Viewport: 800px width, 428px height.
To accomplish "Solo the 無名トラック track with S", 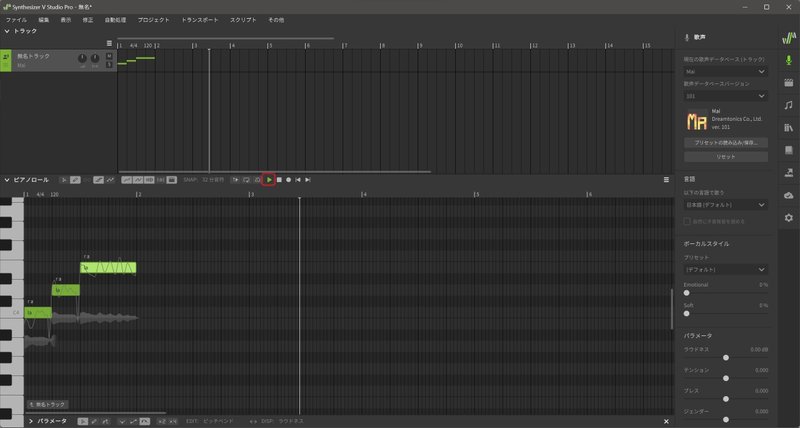I will pos(109,64).
